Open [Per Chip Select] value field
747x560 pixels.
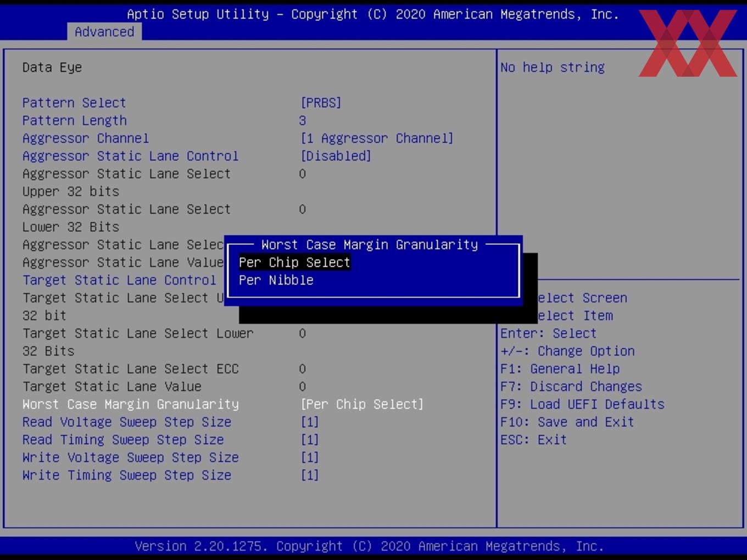362,404
